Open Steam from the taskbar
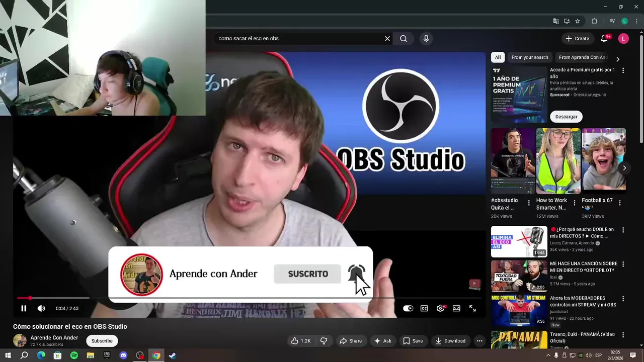 coord(173,355)
